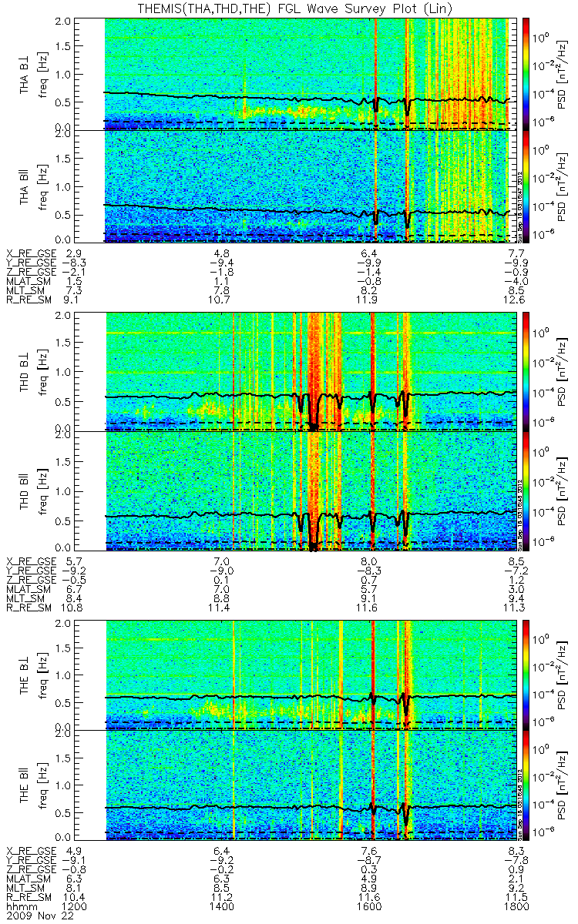Screen dimensions: 578x924
Task: Click the '1600' time tick label
Action: click(369, 906)
